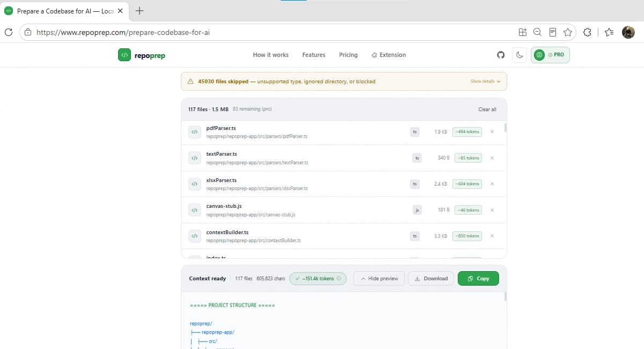Open the browser extensions puzzle icon
This screenshot has height=349, width=644.
tap(587, 32)
